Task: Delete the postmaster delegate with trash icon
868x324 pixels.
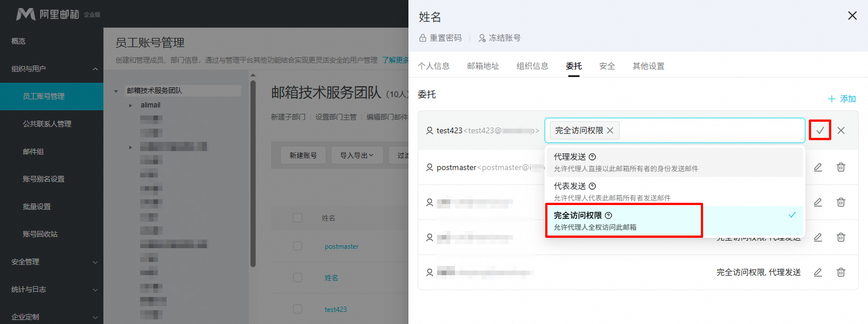Action: 841,167
